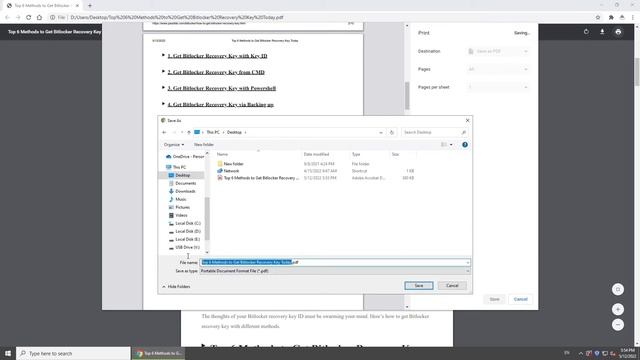The width and height of the screenshot is (640, 360).
Task: Close the Save As dialog
Action: tap(467, 120)
